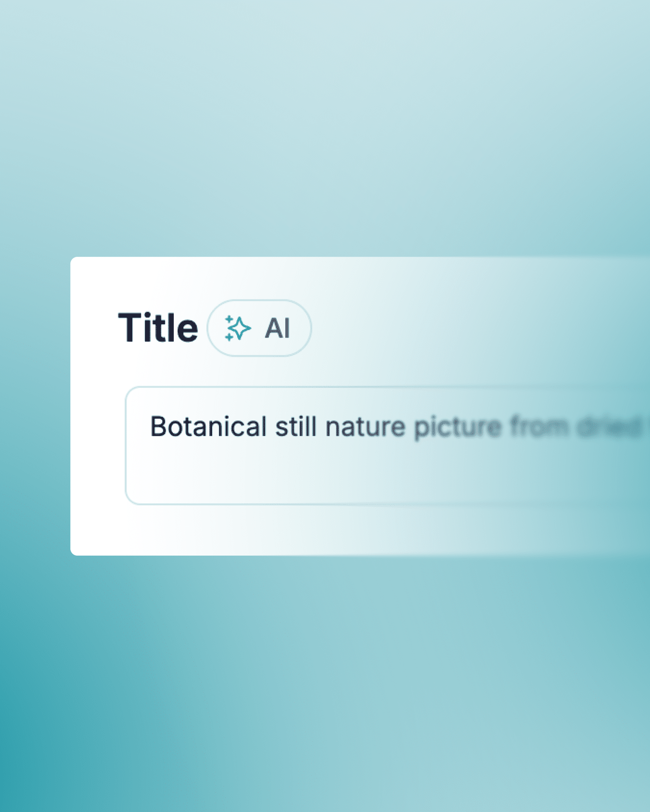Screen dimensions: 650x812
Task: Click the blurred word "from" in the title
Action: point(539,426)
